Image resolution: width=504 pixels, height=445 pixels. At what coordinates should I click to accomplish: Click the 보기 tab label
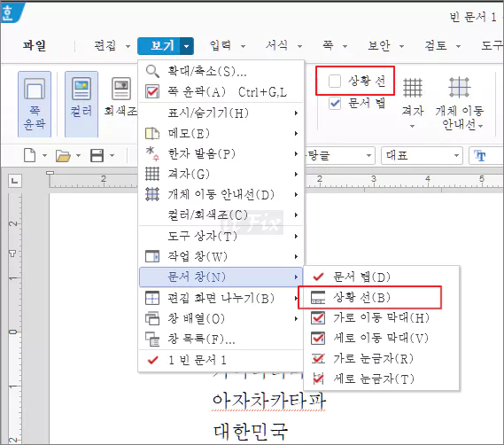pyautogui.click(x=162, y=46)
